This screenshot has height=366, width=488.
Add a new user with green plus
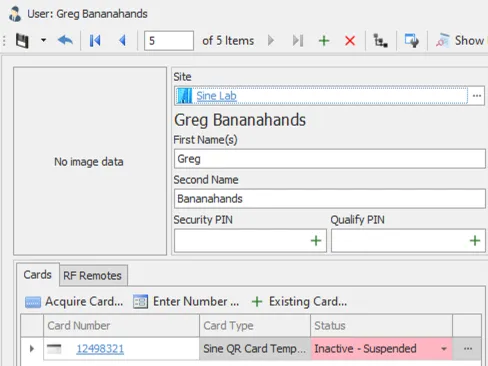tap(324, 41)
